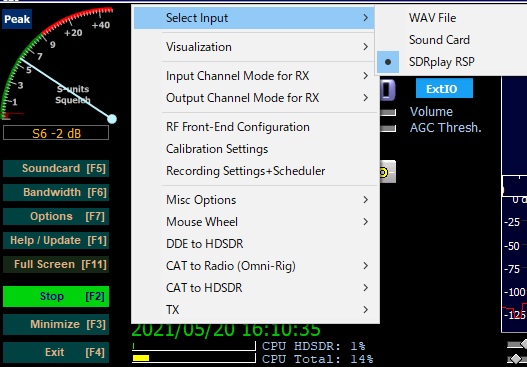Click the Soundcard [F5] button
The width and height of the screenshot is (527, 367).
coord(56,168)
